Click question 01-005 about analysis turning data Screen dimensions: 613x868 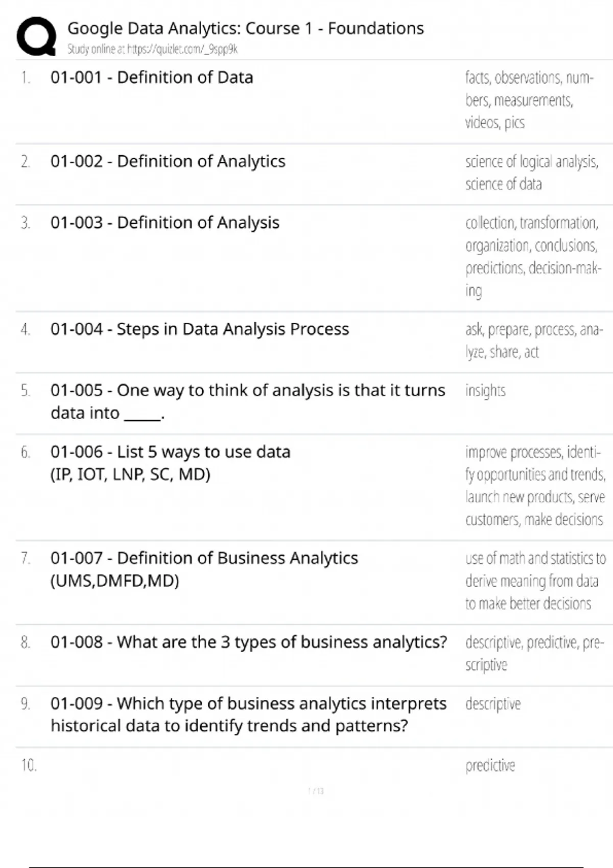tap(247, 401)
